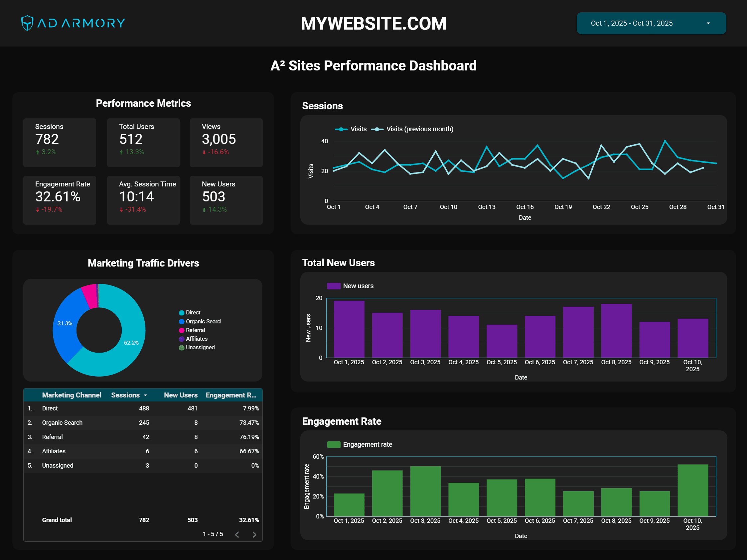Click the Ad Armory shield logo

point(27,23)
